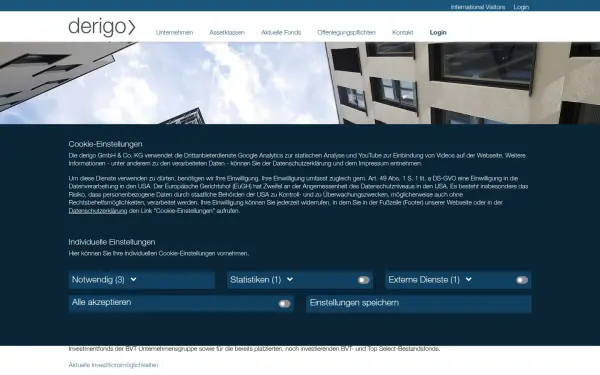Enable the Externe Dienste toggle switch

522,280
